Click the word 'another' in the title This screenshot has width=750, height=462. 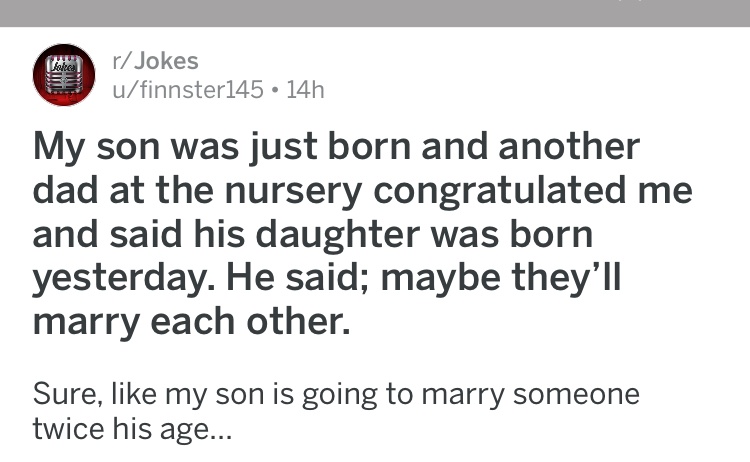[x=569, y=146]
